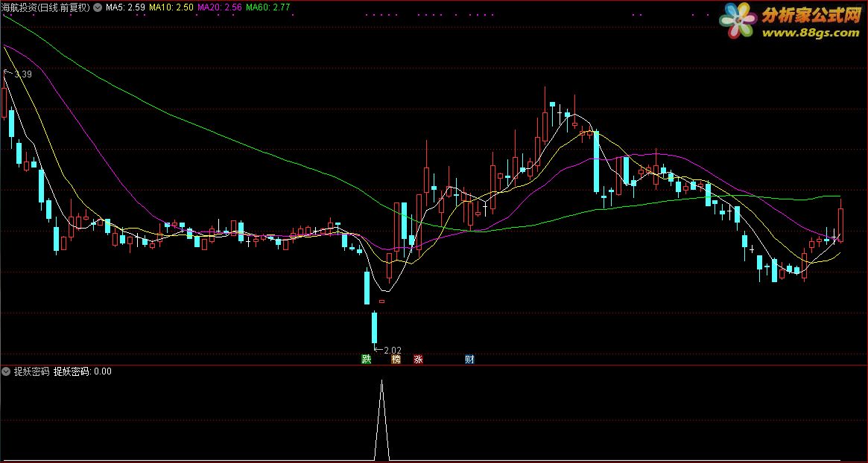The width and height of the screenshot is (868, 463).
Task: Click the cyan candlestick at 2.02 low
Action: click(x=374, y=330)
